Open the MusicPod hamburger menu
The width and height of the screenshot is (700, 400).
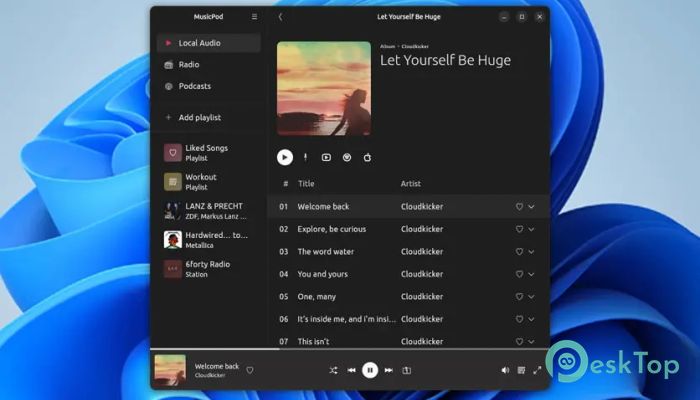point(254,17)
